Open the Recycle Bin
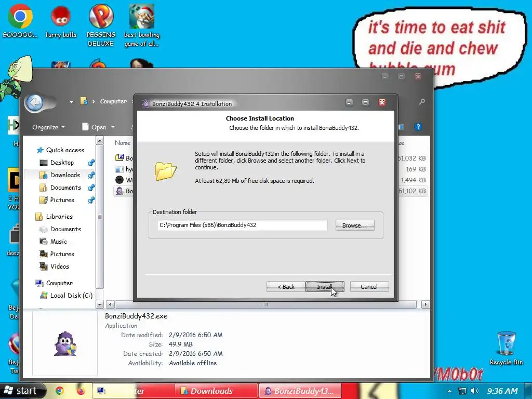Screen dimensions: 532x399 tap(506, 348)
